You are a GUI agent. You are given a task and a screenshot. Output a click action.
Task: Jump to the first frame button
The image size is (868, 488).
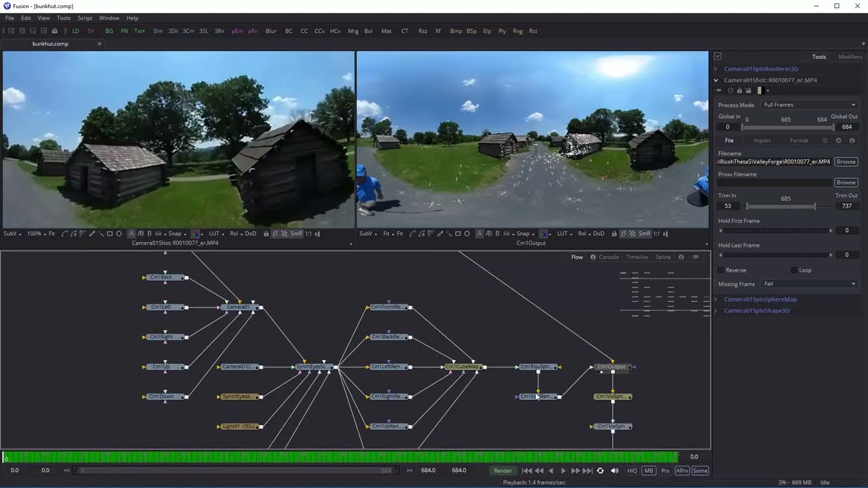pos(527,470)
